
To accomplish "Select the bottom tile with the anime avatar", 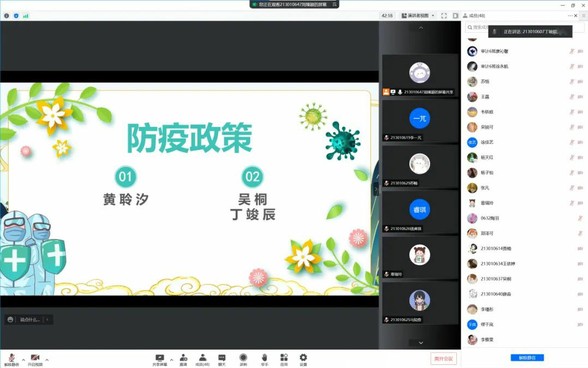I will [419, 303].
